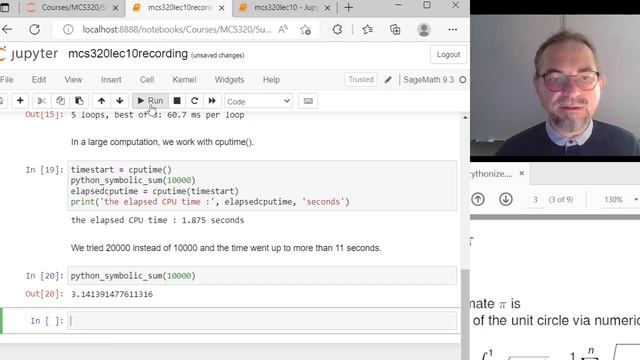This screenshot has height=360, width=640.
Task: Click the notebook vertical scrollbar thumb
Action: (x=465, y=314)
